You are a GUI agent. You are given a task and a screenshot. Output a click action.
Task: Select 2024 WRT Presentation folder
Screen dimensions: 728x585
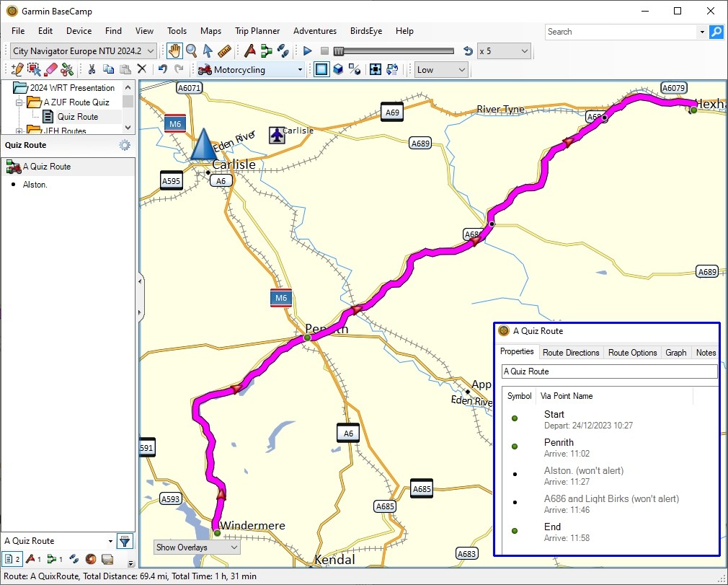pos(72,88)
